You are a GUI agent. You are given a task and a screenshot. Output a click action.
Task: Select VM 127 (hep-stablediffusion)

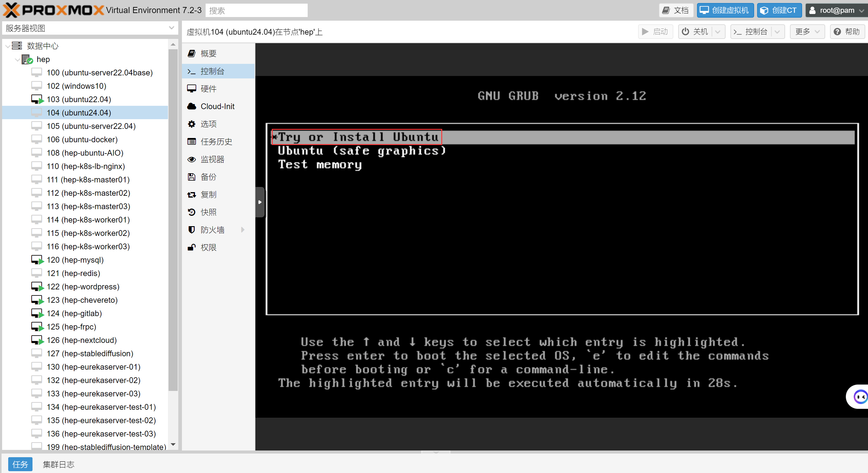tap(85, 353)
